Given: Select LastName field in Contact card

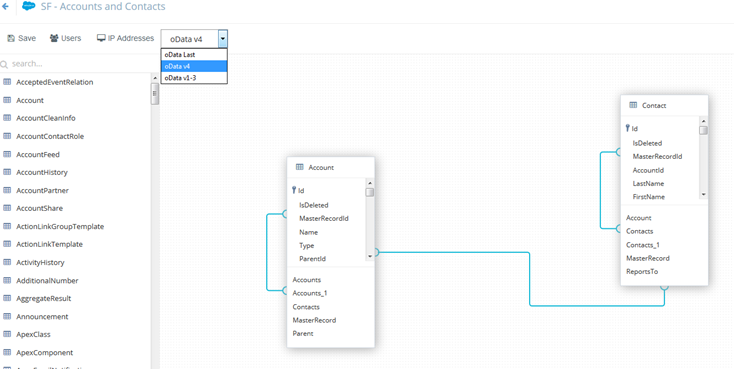Looking at the screenshot, I should 648,184.
